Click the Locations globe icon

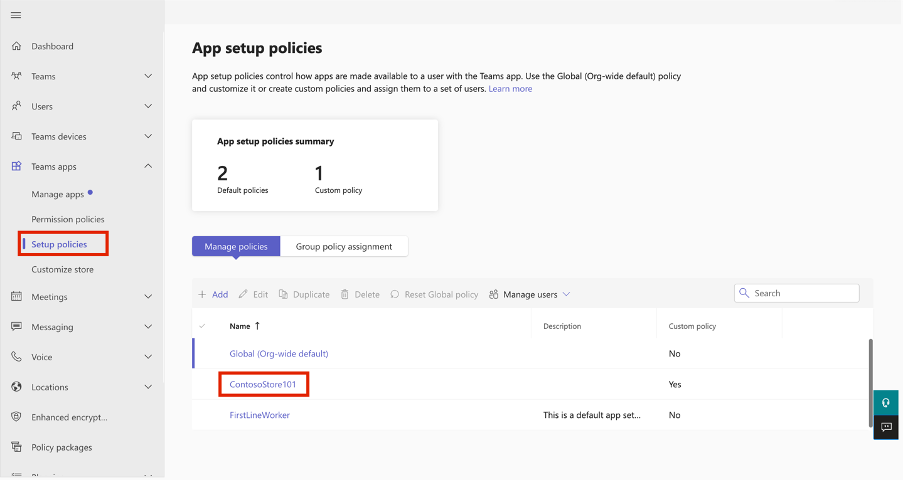pyautogui.click(x=16, y=386)
